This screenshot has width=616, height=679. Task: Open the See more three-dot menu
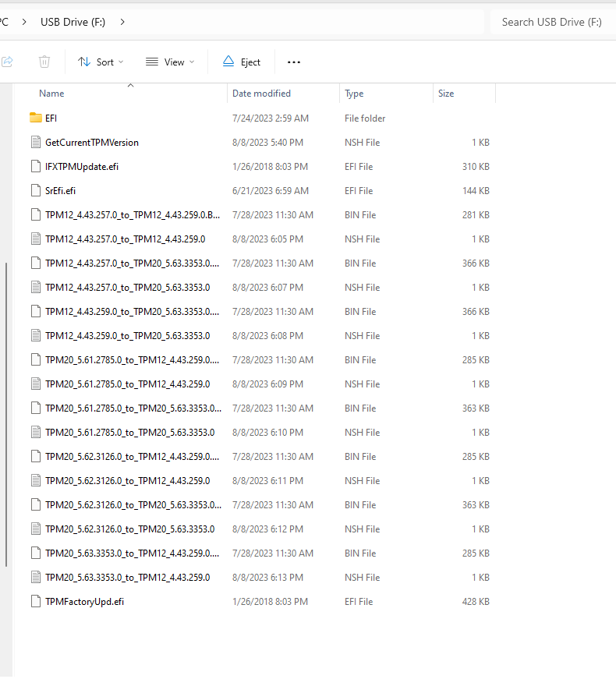pyautogui.click(x=294, y=62)
